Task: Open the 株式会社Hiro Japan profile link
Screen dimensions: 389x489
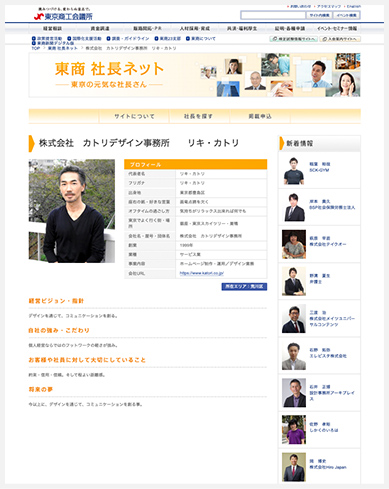Action: coord(328,464)
